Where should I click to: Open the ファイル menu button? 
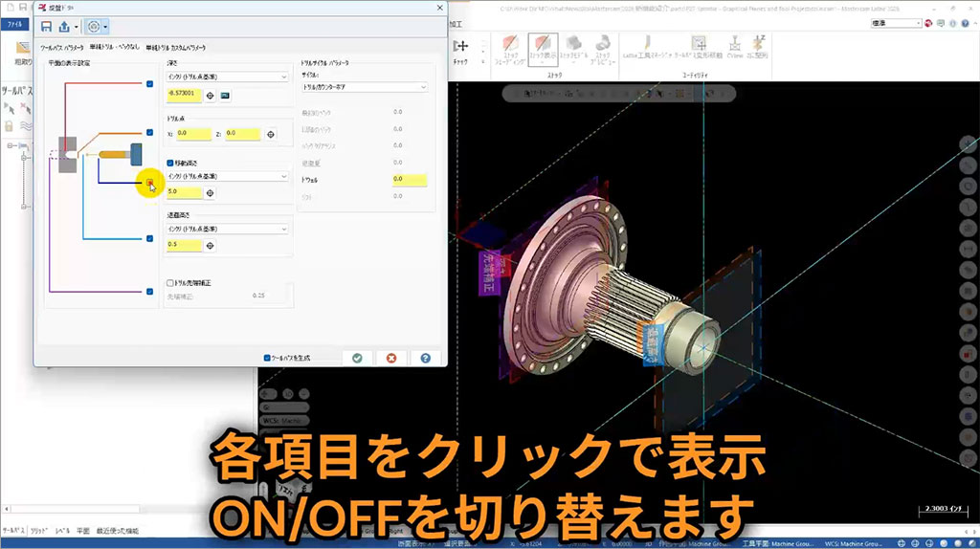pyautogui.click(x=15, y=25)
